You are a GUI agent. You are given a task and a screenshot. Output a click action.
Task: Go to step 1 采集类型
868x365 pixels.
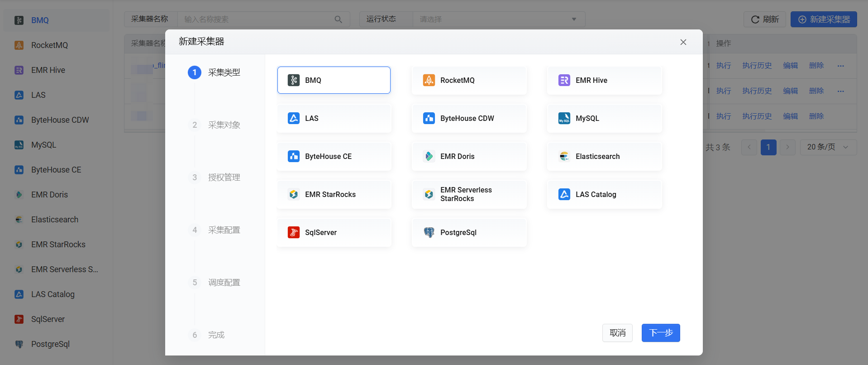click(x=214, y=72)
